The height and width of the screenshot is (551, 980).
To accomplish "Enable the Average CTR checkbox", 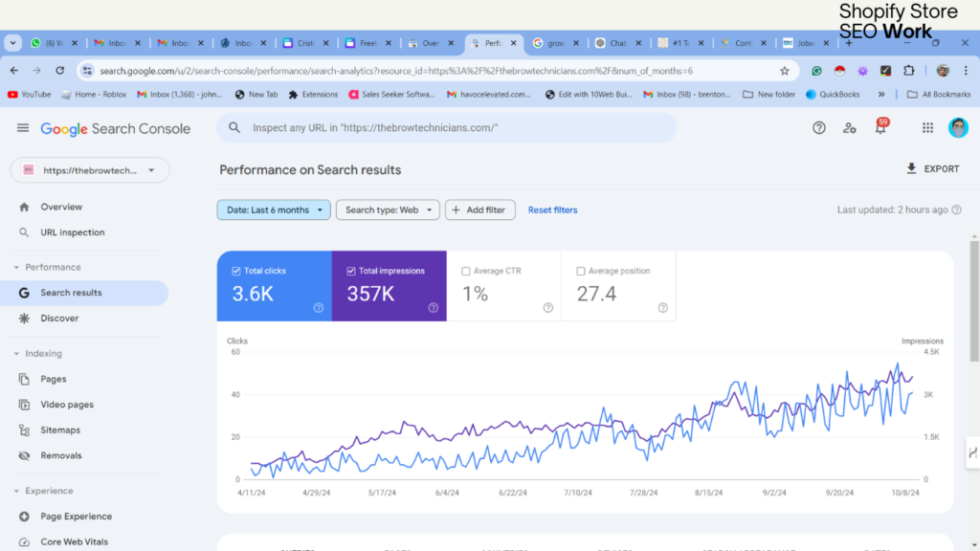I will 466,271.
